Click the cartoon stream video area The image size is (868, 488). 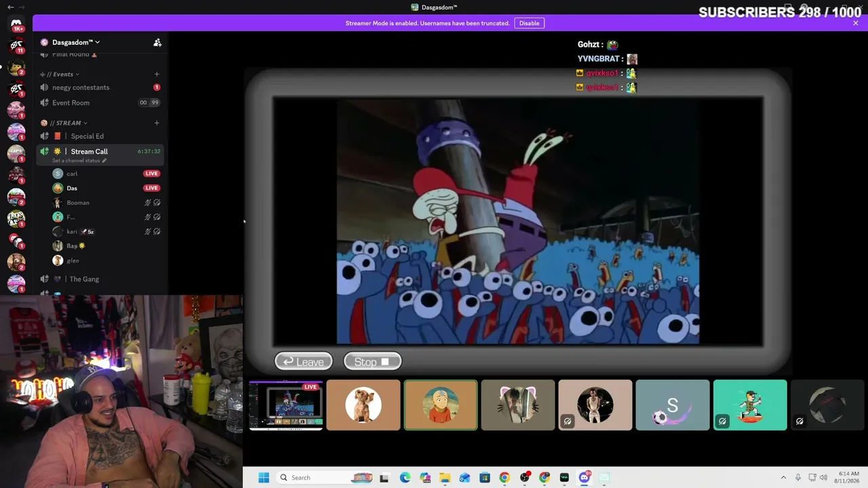pos(518,222)
